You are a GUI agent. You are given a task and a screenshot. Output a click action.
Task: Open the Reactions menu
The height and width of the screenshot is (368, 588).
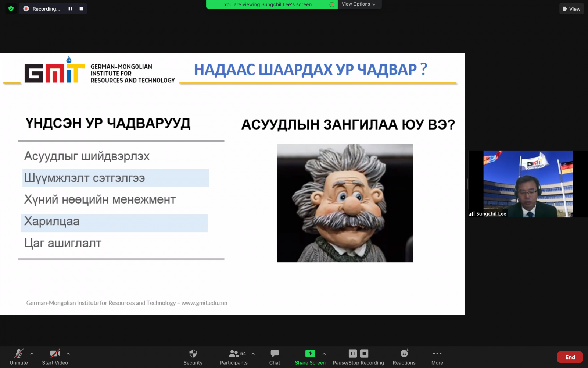point(404,357)
